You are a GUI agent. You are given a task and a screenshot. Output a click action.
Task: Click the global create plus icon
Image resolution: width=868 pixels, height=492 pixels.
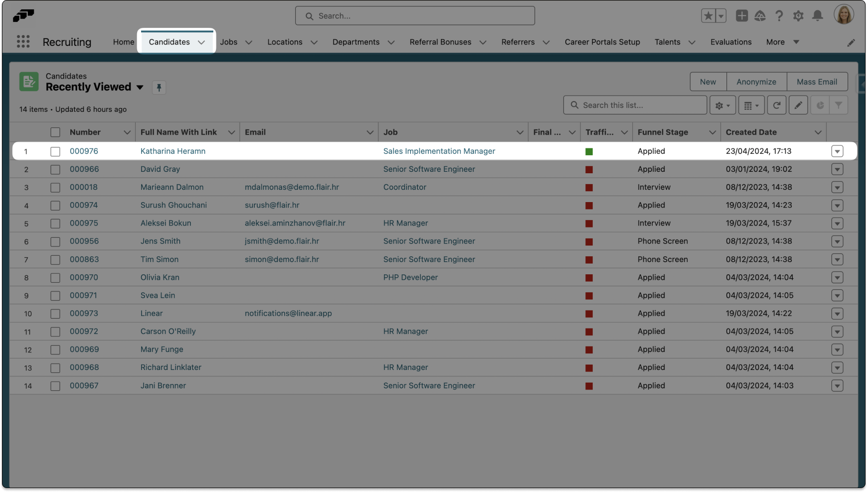pos(742,16)
